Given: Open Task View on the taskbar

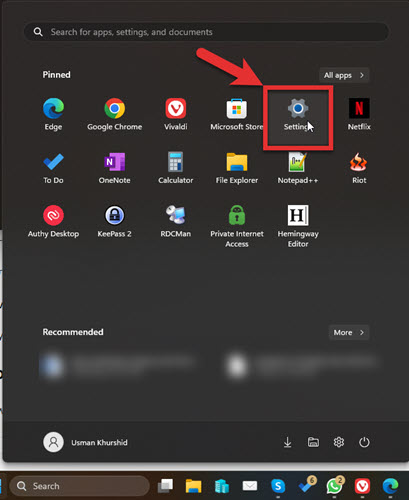Looking at the screenshot, I should [x=166, y=486].
